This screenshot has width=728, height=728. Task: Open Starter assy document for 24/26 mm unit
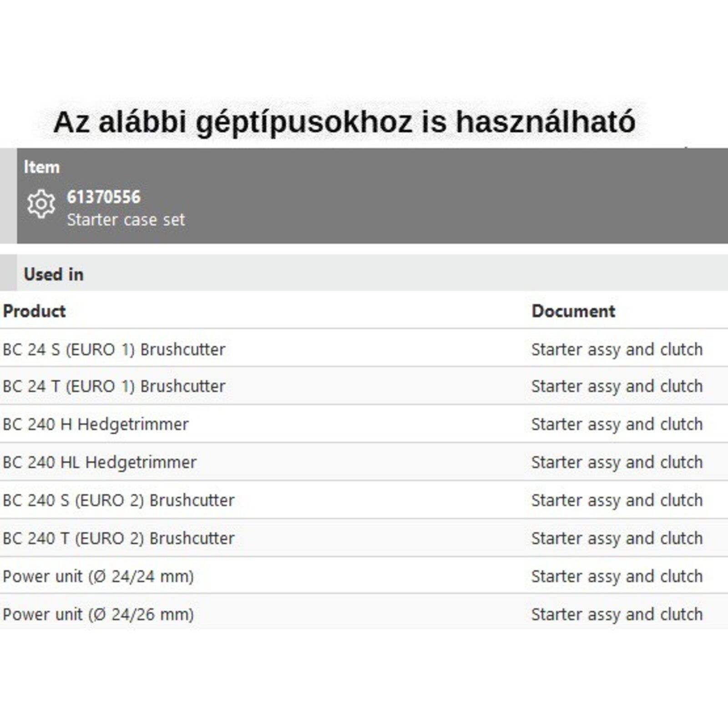pyautogui.click(x=617, y=614)
